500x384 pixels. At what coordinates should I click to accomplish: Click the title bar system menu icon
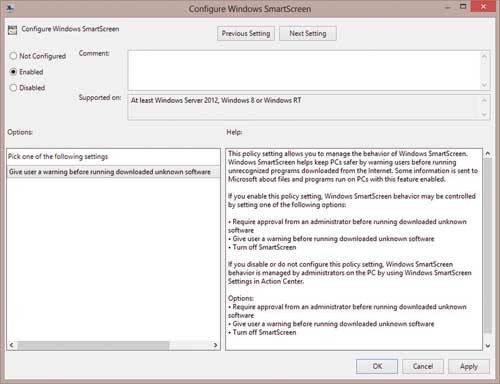point(10,8)
